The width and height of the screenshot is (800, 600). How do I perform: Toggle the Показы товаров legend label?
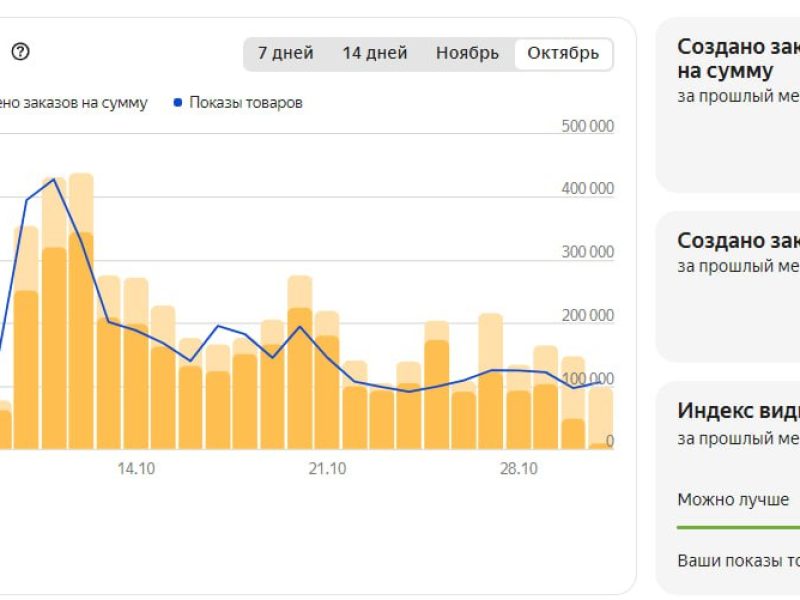click(245, 102)
